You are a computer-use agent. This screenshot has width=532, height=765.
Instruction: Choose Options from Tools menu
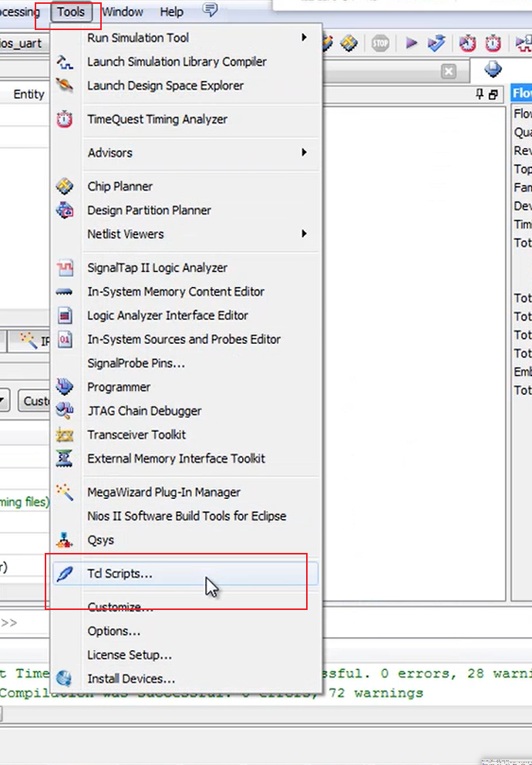coord(186,632)
